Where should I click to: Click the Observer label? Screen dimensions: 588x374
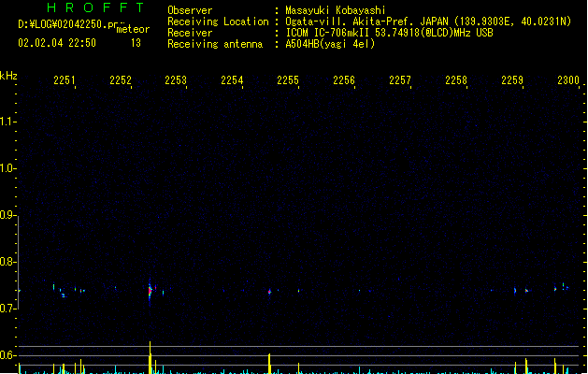tap(190, 10)
